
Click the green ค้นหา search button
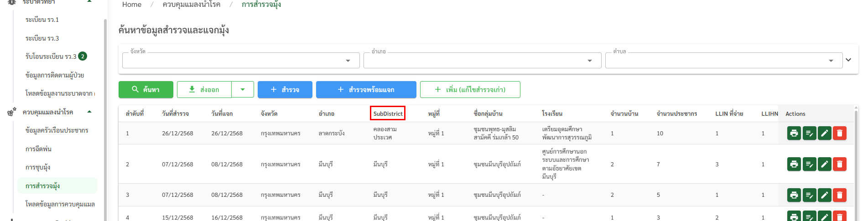click(146, 90)
